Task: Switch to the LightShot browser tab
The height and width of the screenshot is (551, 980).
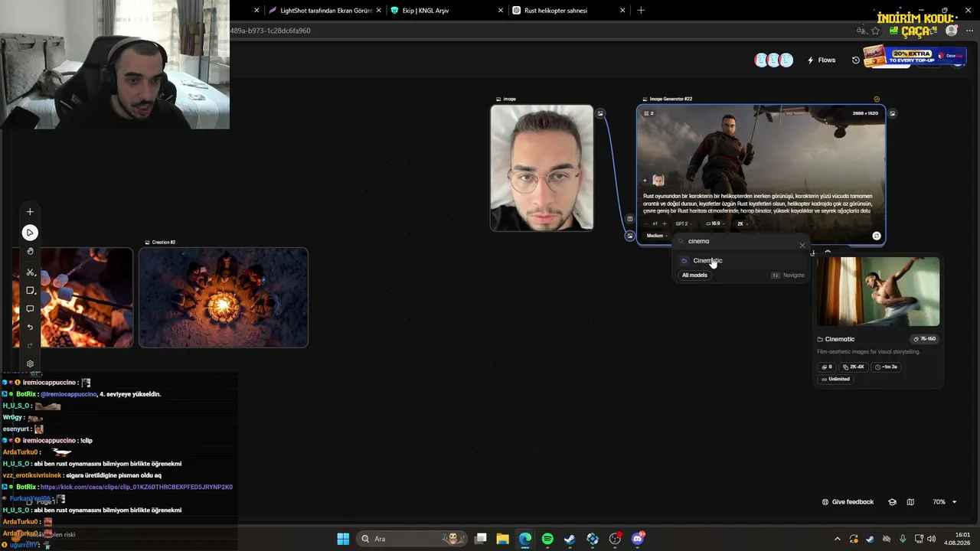Action: click(x=325, y=11)
